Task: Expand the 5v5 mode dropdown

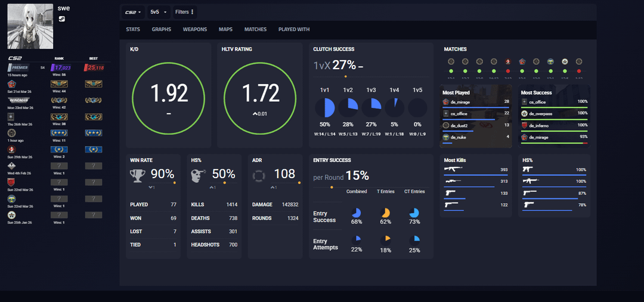Action: [157, 12]
